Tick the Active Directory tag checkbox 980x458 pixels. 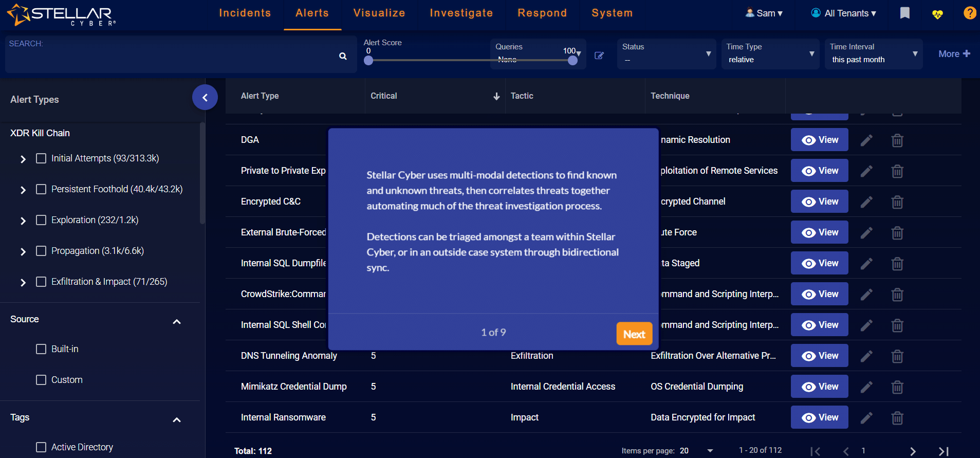(41, 447)
